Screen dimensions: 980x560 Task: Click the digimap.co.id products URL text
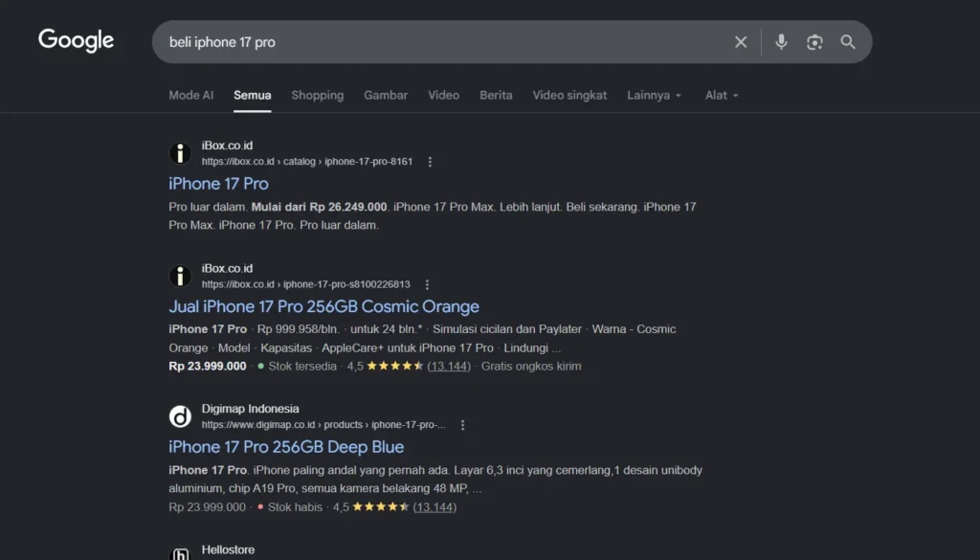(323, 425)
